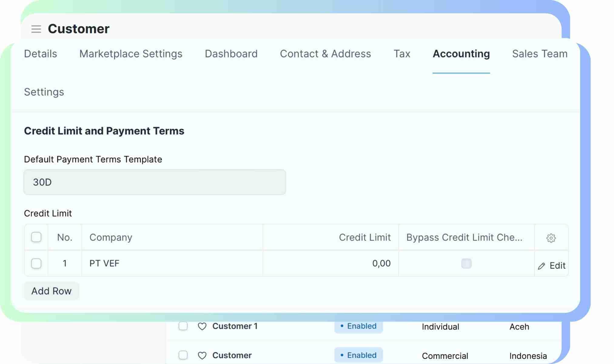The height and width of the screenshot is (364, 614).
Task: Open the Credit Limit table settings gear
Action: pyautogui.click(x=551, y=238)
